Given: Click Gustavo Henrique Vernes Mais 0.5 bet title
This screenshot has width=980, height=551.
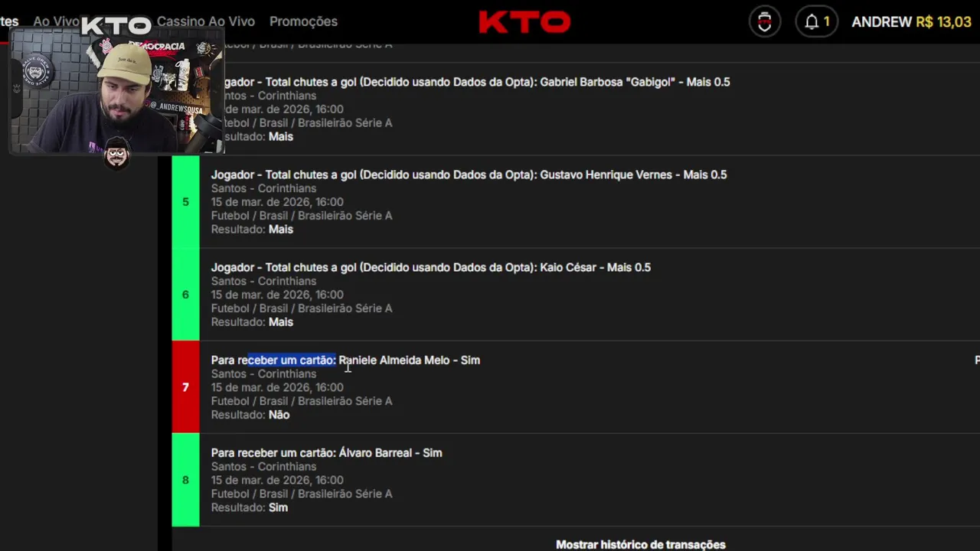Looking at the screenshot, I should 469,174.
